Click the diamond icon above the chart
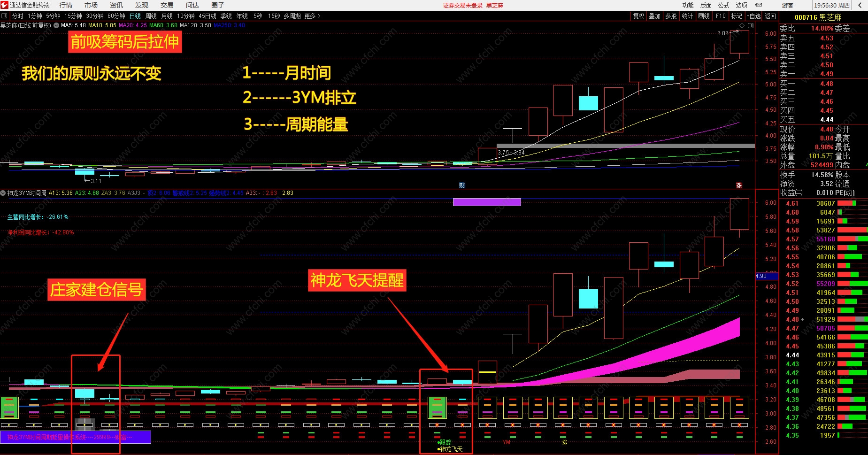 pos(742,25)
